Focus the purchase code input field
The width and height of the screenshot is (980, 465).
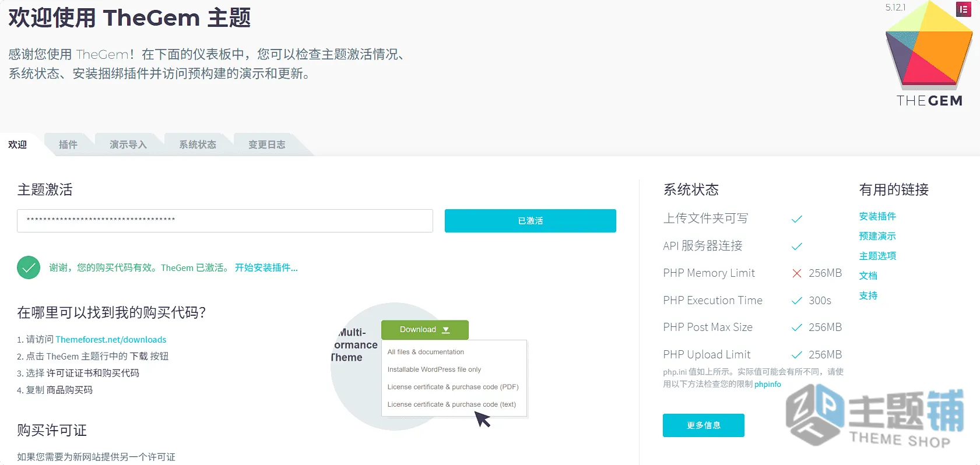[225, 221]
